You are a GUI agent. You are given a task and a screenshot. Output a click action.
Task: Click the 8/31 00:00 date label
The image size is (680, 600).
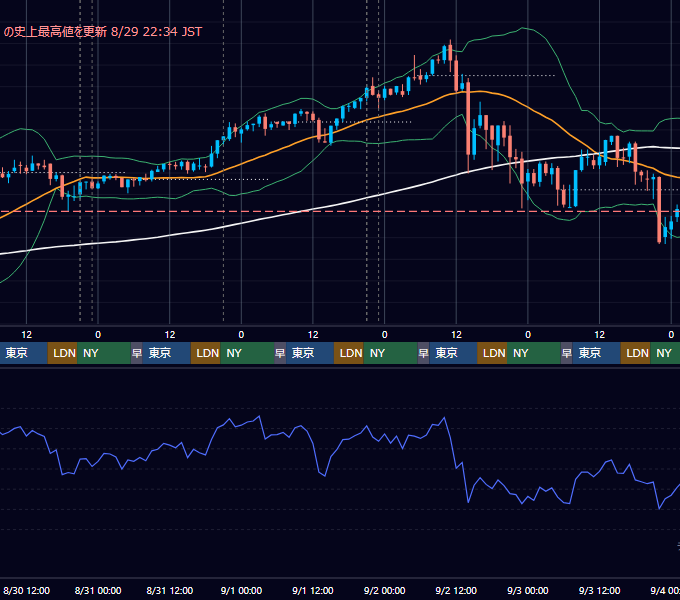pyautogui.click(x=98, y=590)
